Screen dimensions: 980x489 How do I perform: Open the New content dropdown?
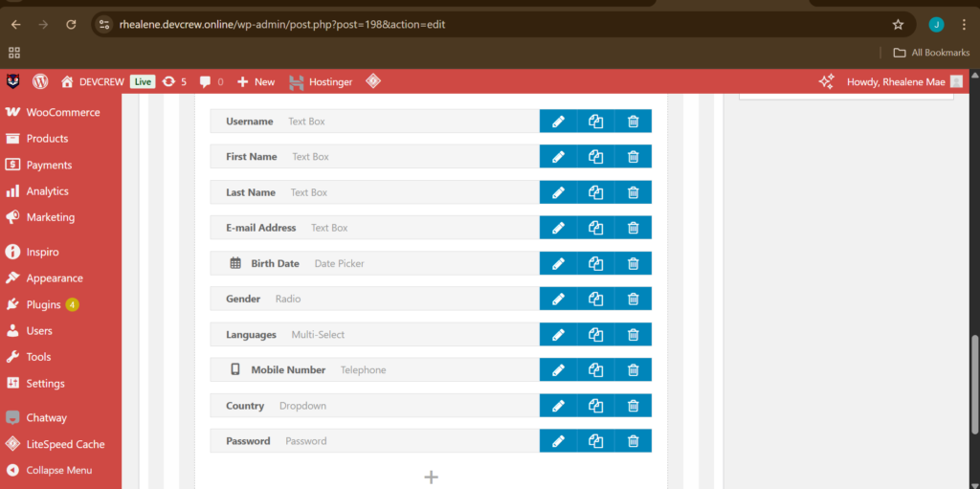point(256,82)
